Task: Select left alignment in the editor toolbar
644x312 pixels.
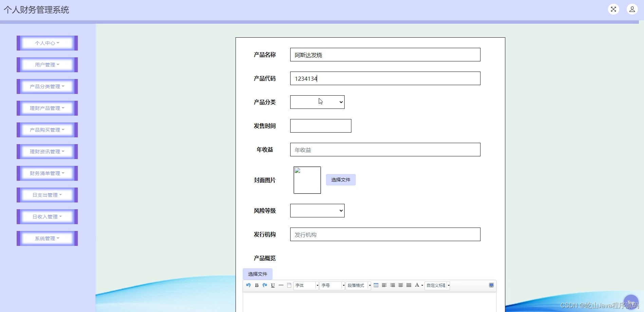Action: 384,285
